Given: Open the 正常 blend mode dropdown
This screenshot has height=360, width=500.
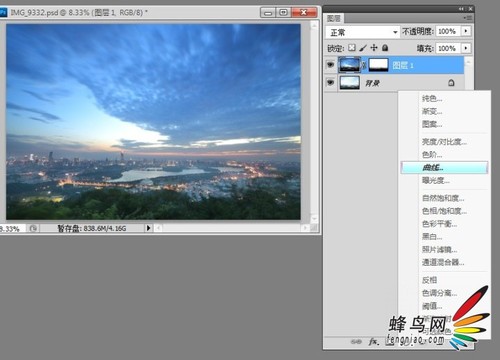Looking at the screenshot, I should [x=362, y=32].
